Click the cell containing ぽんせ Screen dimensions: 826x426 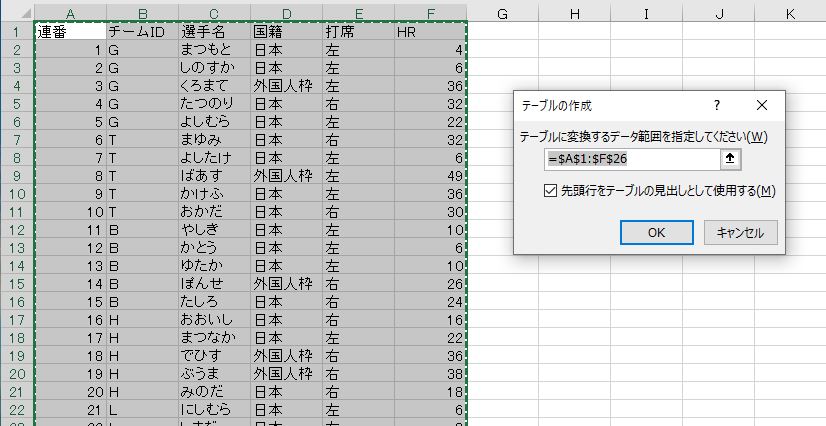[x=214, y=283]
